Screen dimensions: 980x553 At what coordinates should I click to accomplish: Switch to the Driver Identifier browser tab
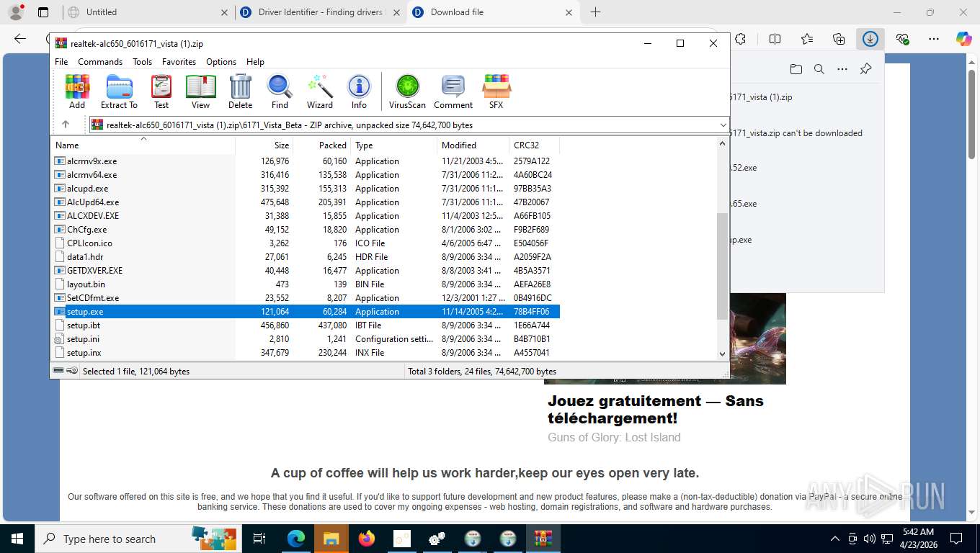(321, 12)
